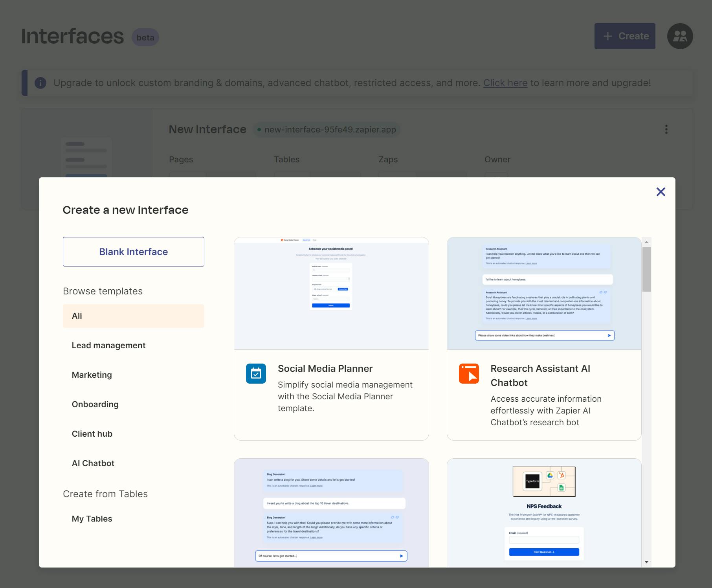Show Marketing templates
The width and height of the screenshot is (712, 588).
click(92, 375)
